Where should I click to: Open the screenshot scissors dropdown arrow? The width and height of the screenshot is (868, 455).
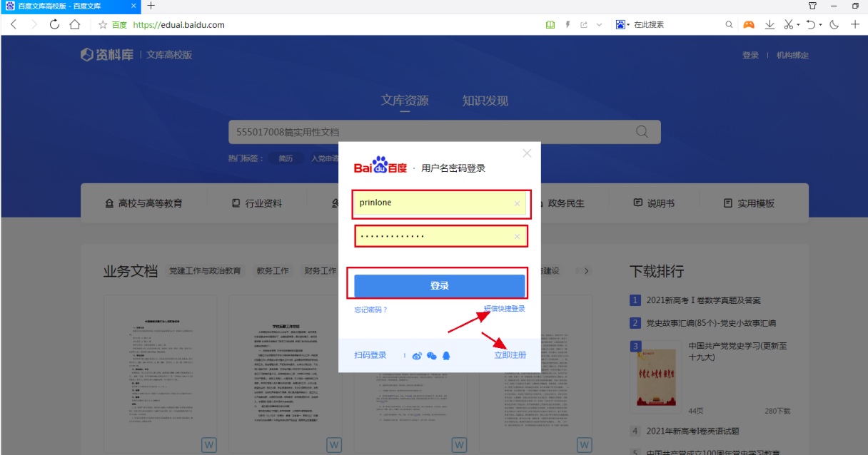798,25
